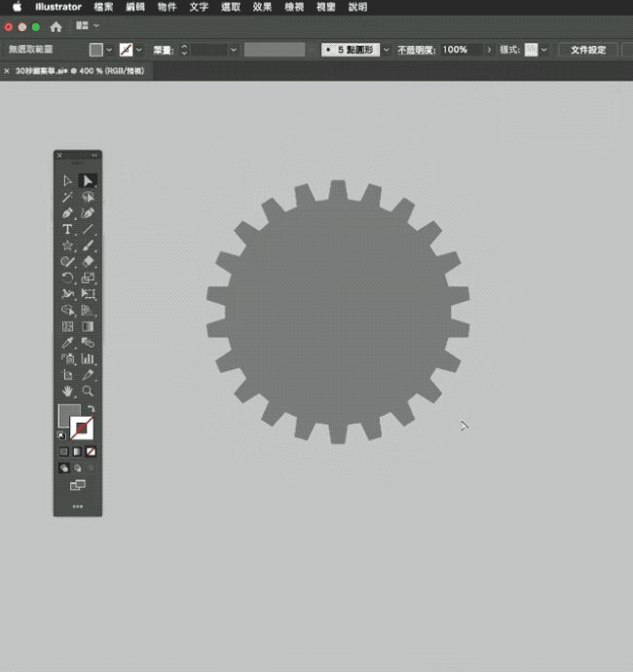Open the 檔案 menu
633x672 pixels.
pyautogui.click(x=104, y=7)
